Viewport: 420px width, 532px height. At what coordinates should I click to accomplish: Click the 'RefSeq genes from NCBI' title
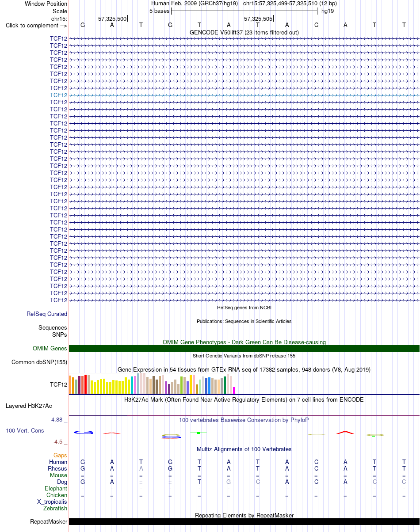(244, 308)
